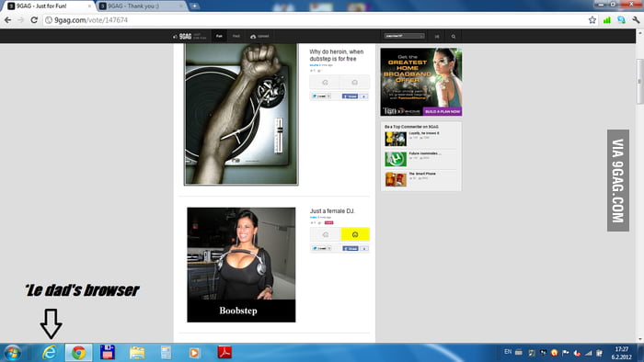Select the Fun tab in 9GAG navbar

pos(219,37)
